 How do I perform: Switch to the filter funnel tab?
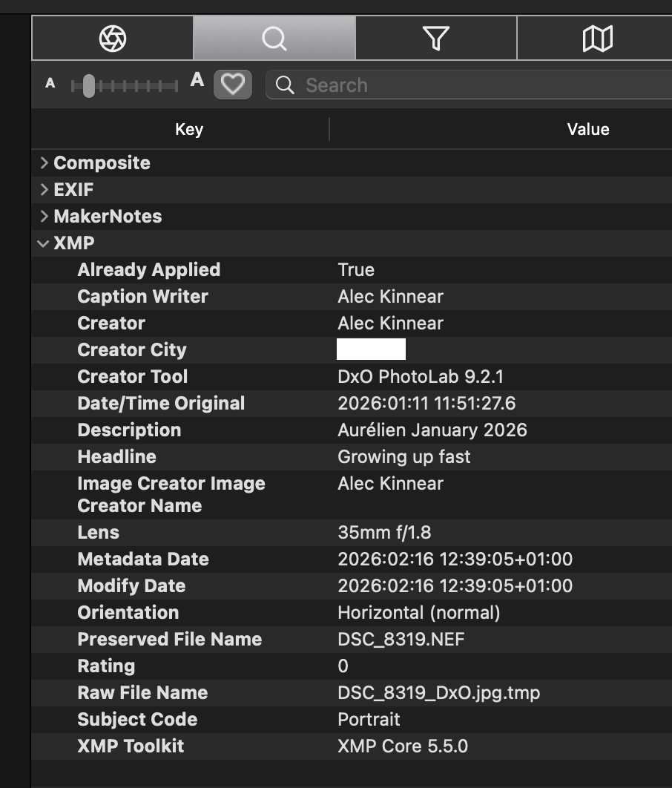[436, 38]
